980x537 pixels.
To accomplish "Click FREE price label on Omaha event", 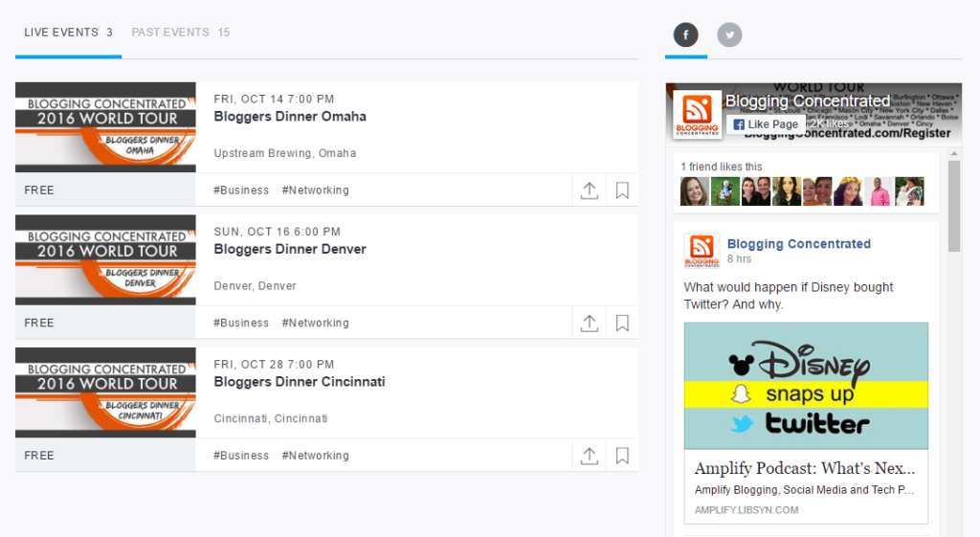I will click(x=39, y=190).
